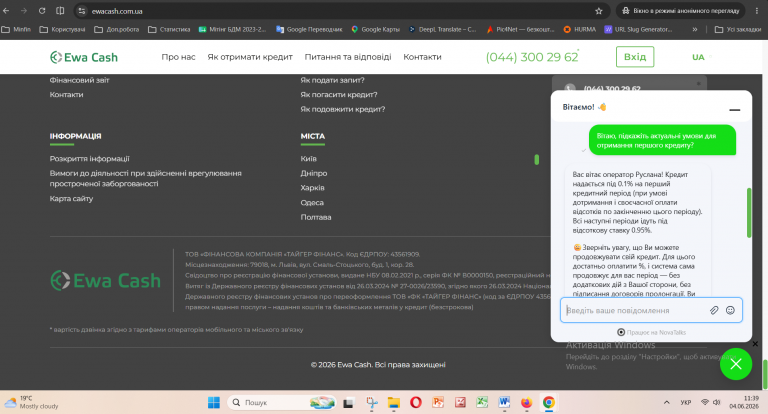Image resolution: width=768 pixels, height=414 pixels.
Task: Open the Дол.робота bookmark folder
Action: tap(117, 29)
